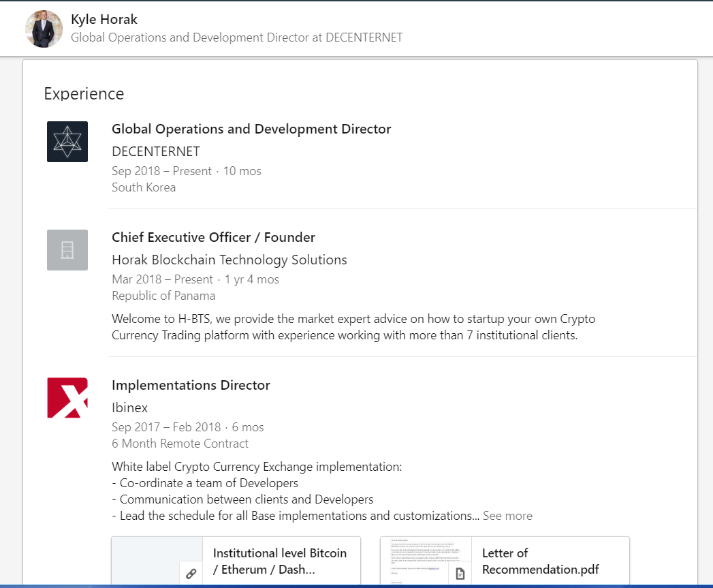The height and width of the screenshot is (588, 713).
Task: Click 'Mar 2018 – Present · 1 yr 4 mos'
Action: [x=195, y=279]
